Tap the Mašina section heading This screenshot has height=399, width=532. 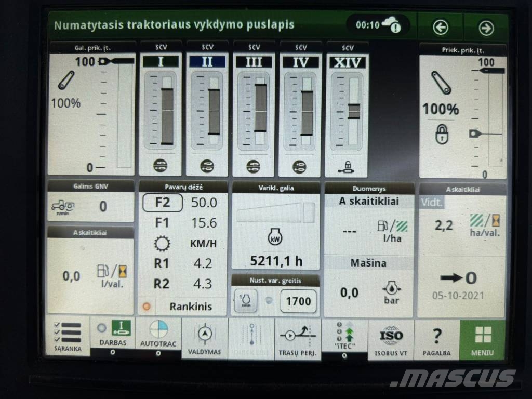(x=368, y=263)
